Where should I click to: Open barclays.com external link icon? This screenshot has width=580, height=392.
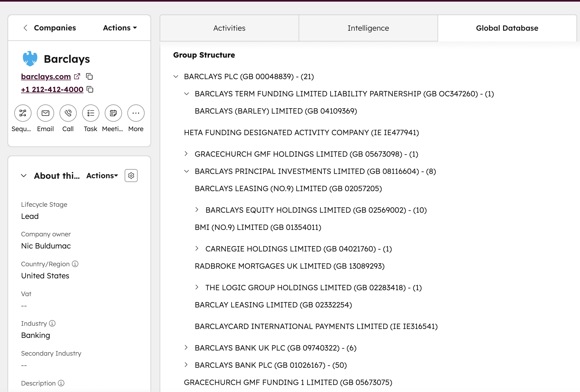coord(77,76)
